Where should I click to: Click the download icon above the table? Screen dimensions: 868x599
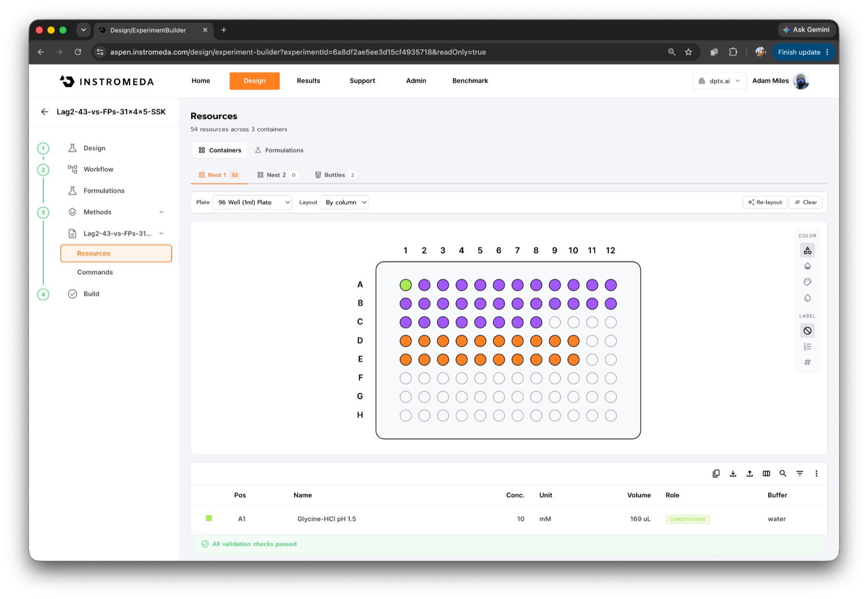tap(733, 474)
